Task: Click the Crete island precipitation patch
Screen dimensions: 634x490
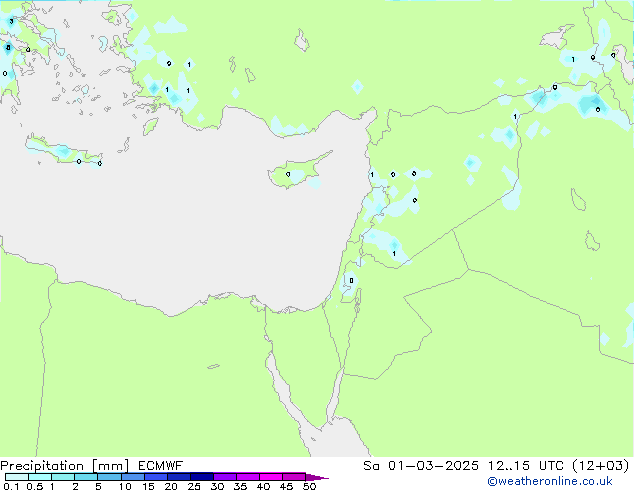Action: tap(63, 152)
